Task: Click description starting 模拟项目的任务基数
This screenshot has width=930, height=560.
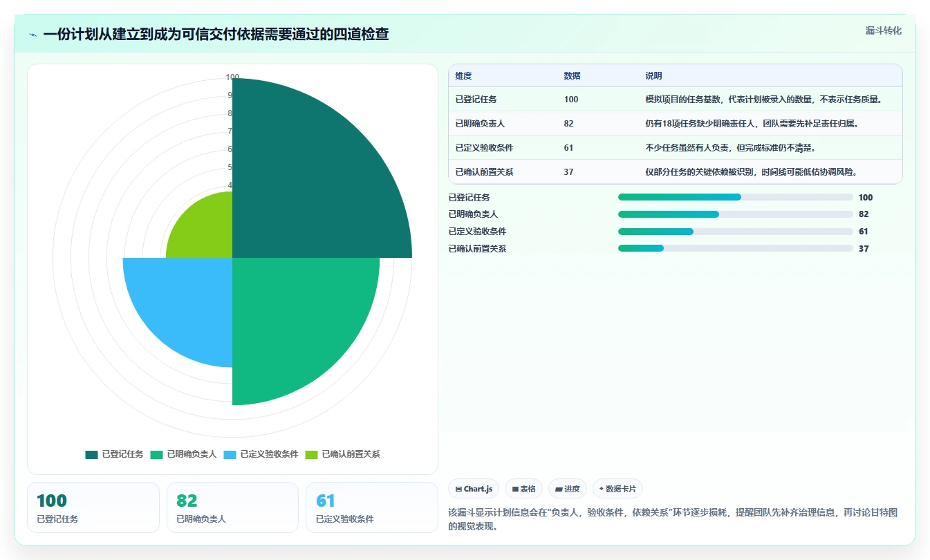Action: coord(763,100)
